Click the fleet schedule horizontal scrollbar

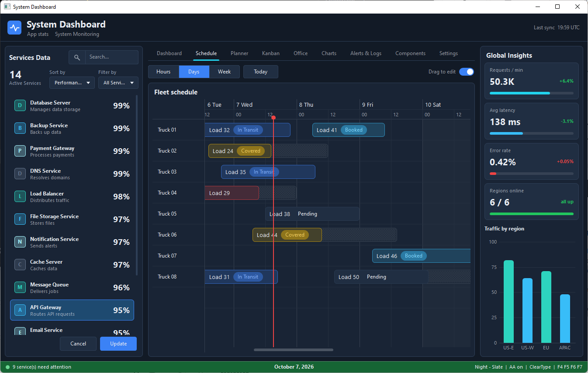pos(294,350)
